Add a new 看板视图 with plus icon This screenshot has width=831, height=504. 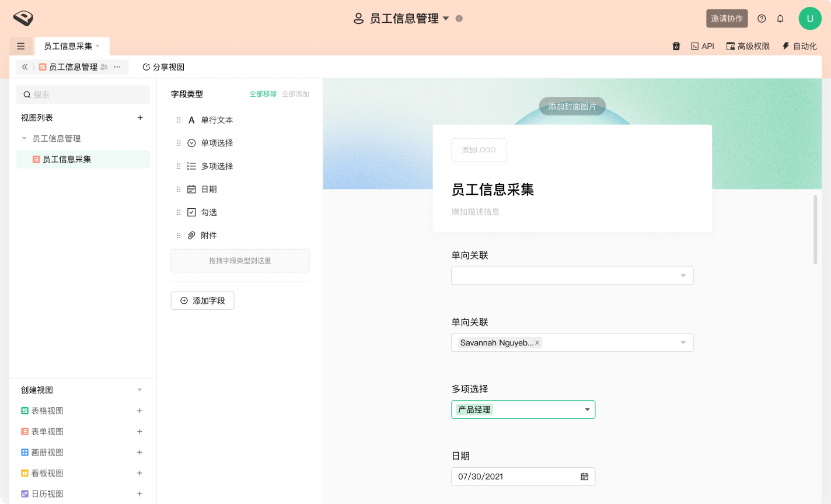[139, 473]
